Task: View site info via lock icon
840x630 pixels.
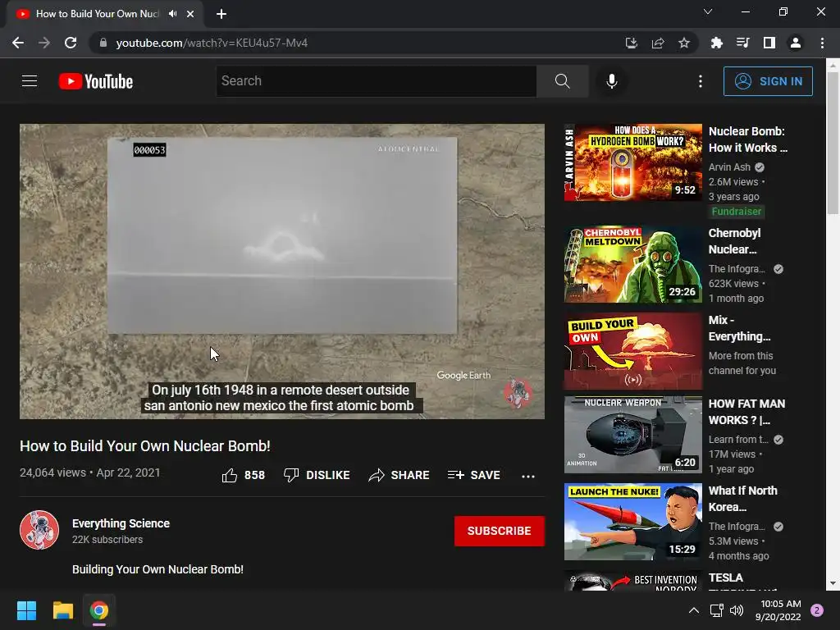Action: pos(103,43)
